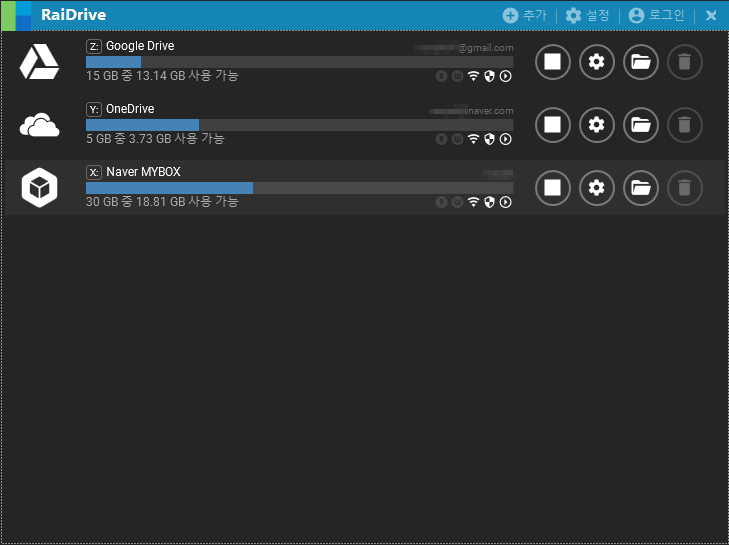
Task: Click Google Drive read-only R indicator
Action: coord(441,76)
